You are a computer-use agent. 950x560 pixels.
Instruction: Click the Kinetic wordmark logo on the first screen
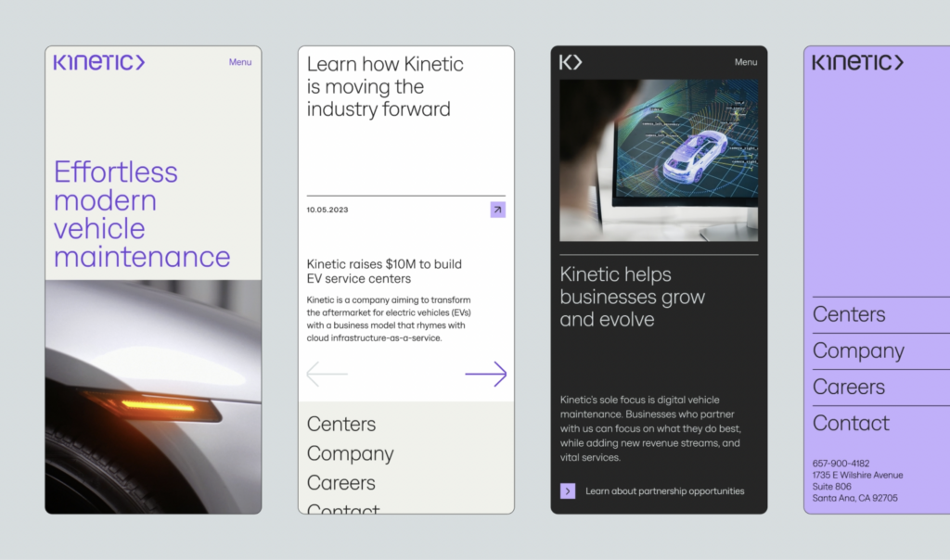(98, 62)
